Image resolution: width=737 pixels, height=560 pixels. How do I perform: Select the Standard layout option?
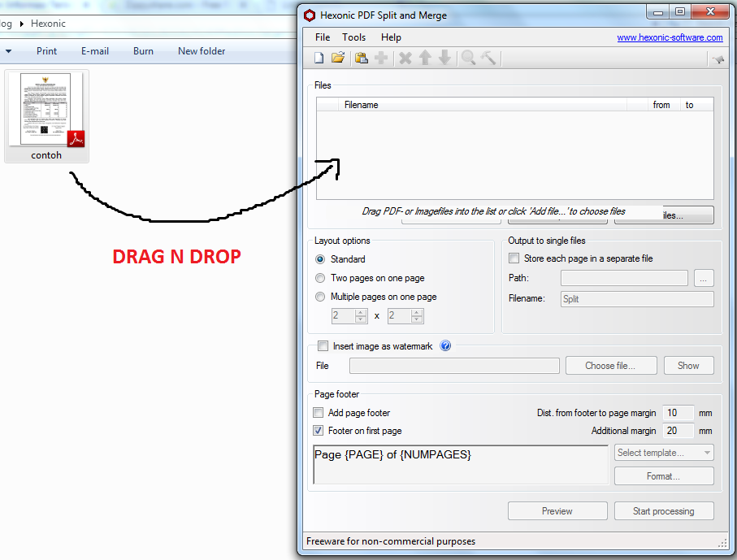tap(320, 259)
